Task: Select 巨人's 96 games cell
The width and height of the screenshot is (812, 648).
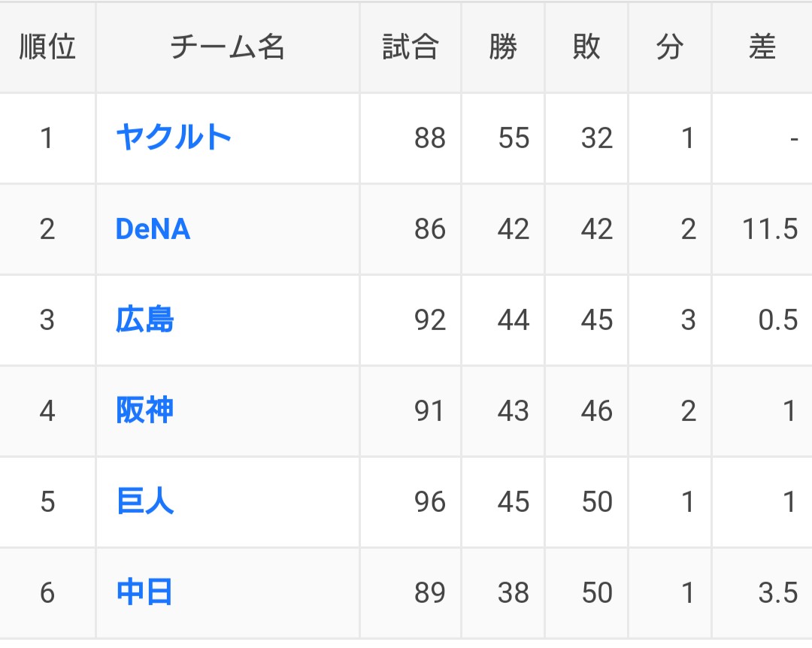Action: click(x=429, y=502)
